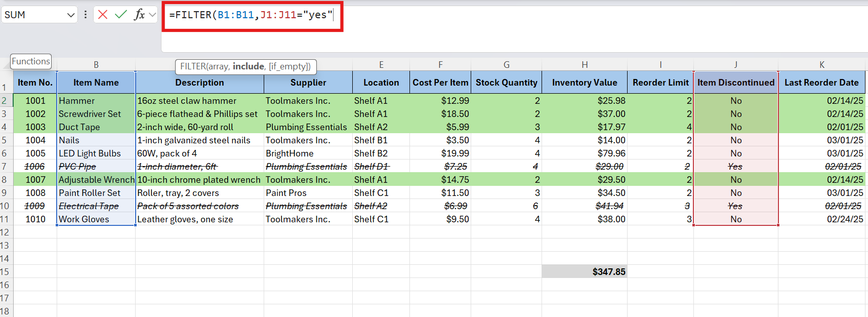Confirm the formula with the green checkmark

(x=120, y=15)
